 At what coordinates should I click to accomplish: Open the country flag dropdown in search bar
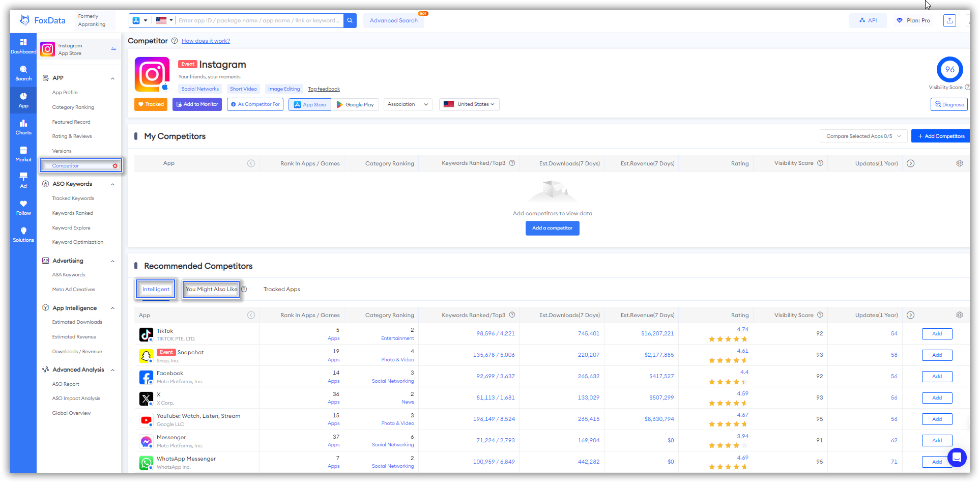(x=164, y=20)
